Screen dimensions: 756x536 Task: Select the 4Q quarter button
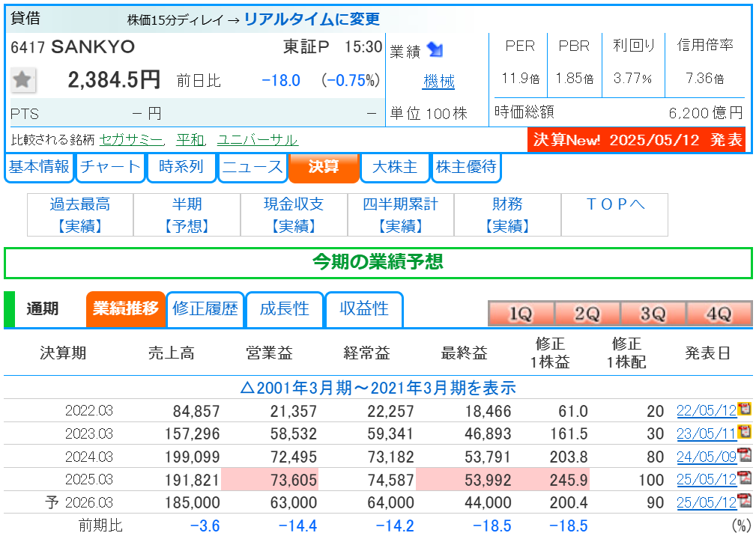tap(719, 314)
